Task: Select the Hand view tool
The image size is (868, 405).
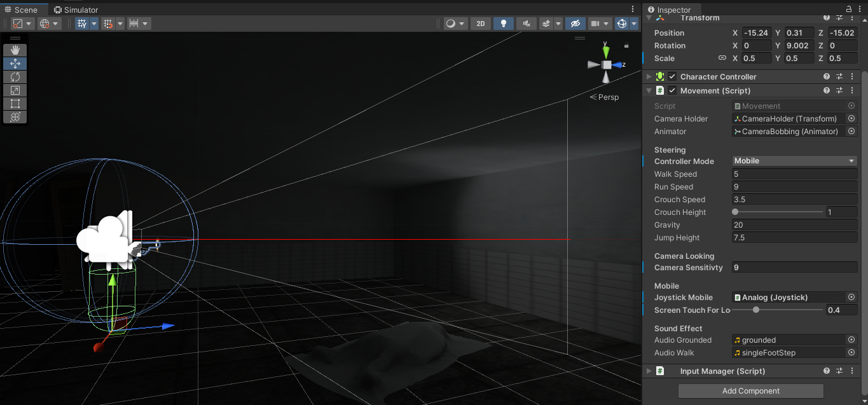Action: click(15, 50)
